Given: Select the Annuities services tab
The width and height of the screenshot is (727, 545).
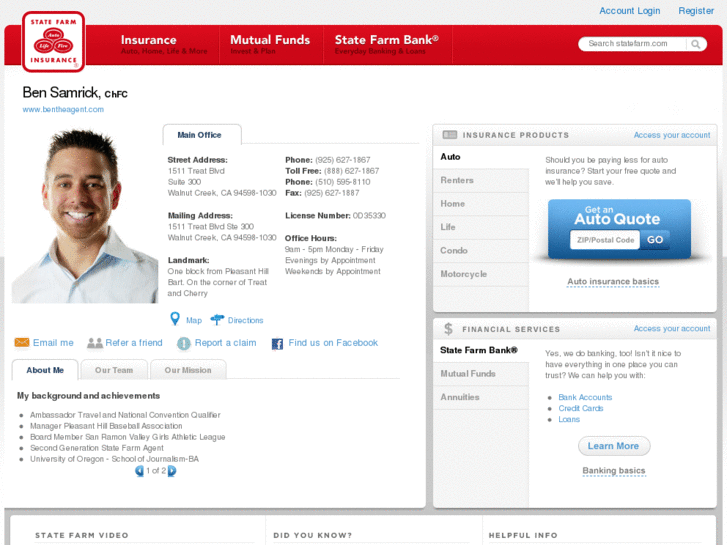Looking at the screenshot, I should coord(481,398).
